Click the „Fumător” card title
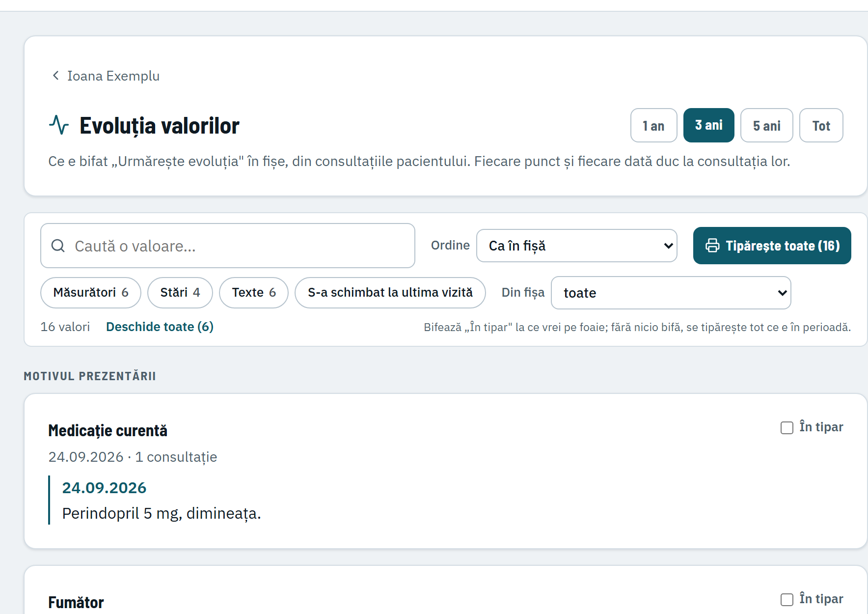 [76, 603]
